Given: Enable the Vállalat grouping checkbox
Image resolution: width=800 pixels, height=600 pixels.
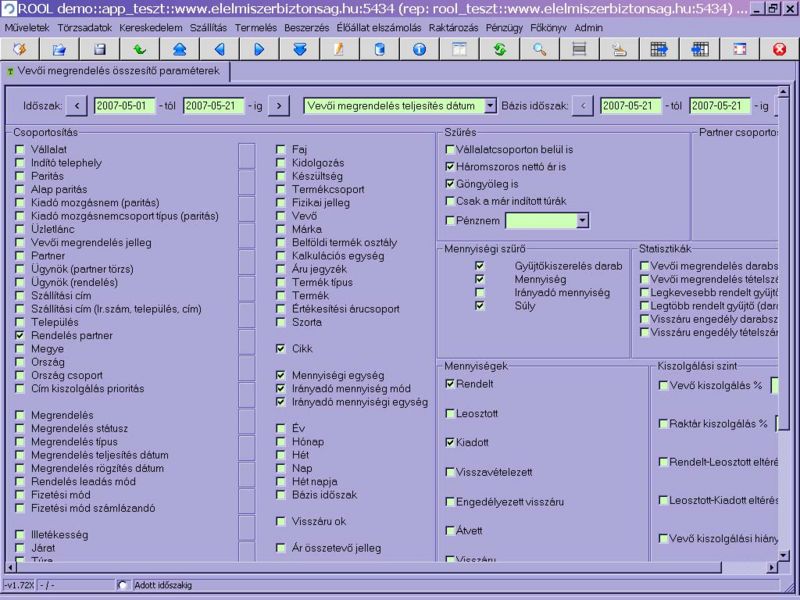Looking at the screenshot, I should point(20,149).
